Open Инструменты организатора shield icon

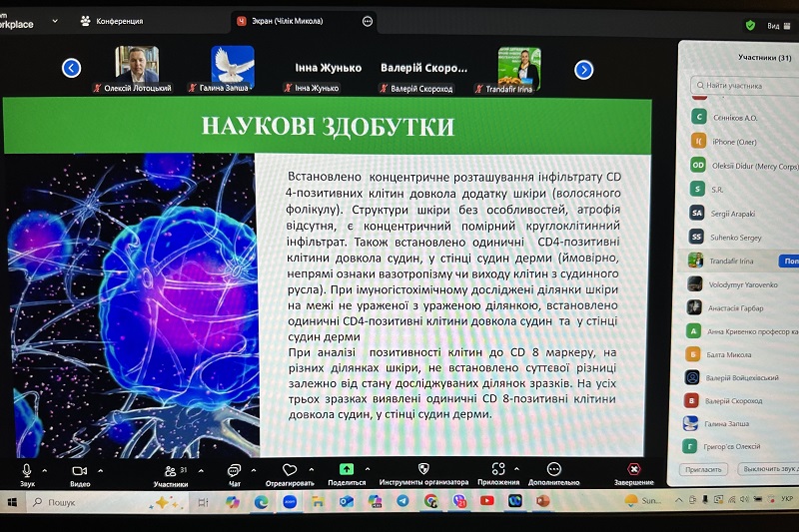[x=423, y=468]
